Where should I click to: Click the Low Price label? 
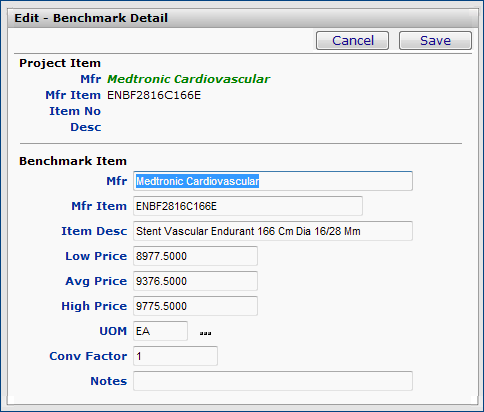point(96,256)
